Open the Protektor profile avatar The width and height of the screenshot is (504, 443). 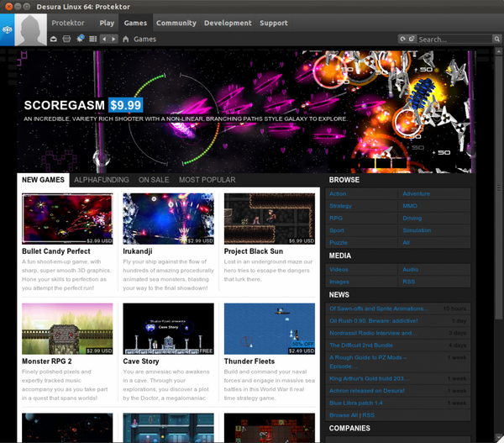[x=31, y=29]
